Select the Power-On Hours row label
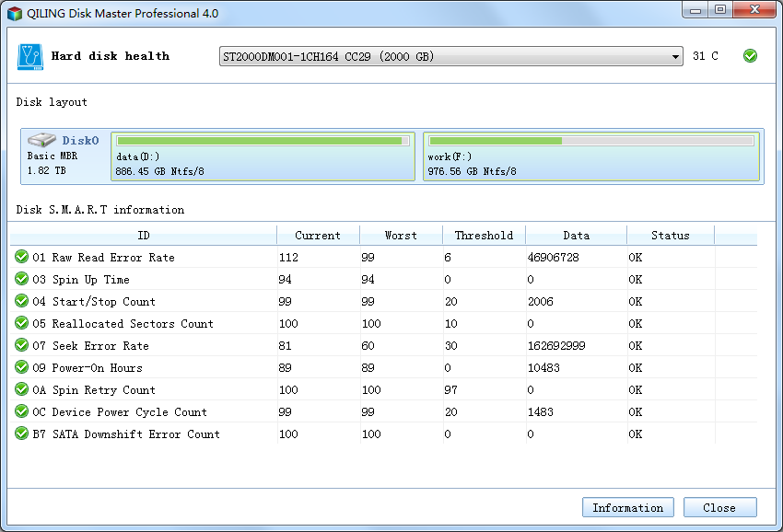Screen dimensions: 783x532 pos(88,368)
